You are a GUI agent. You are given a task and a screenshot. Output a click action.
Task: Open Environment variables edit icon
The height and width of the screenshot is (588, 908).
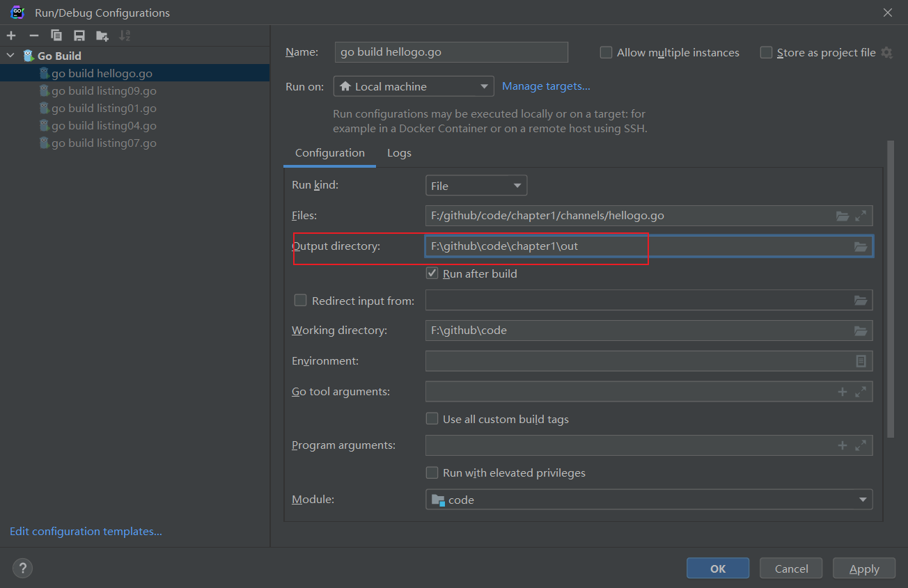(x=861, y=361)
